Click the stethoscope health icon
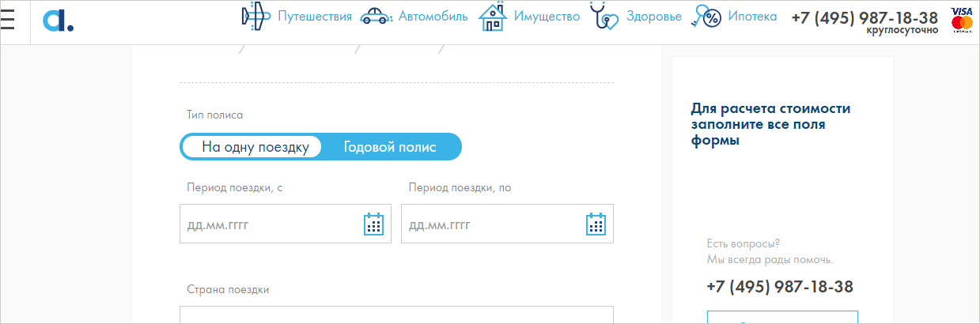This screenshot has width=980, height=324. pos(605,17)
